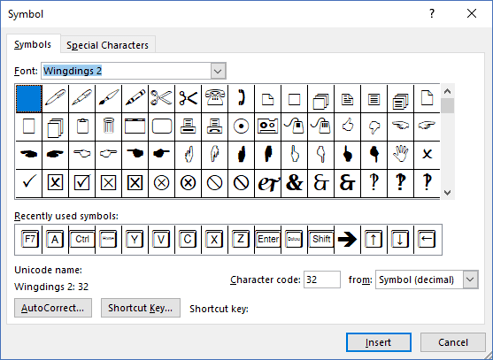The height and width of the screenshot is (360, 493).
Task: Click the AutoCorrect... button
Action: coord(53,308)
